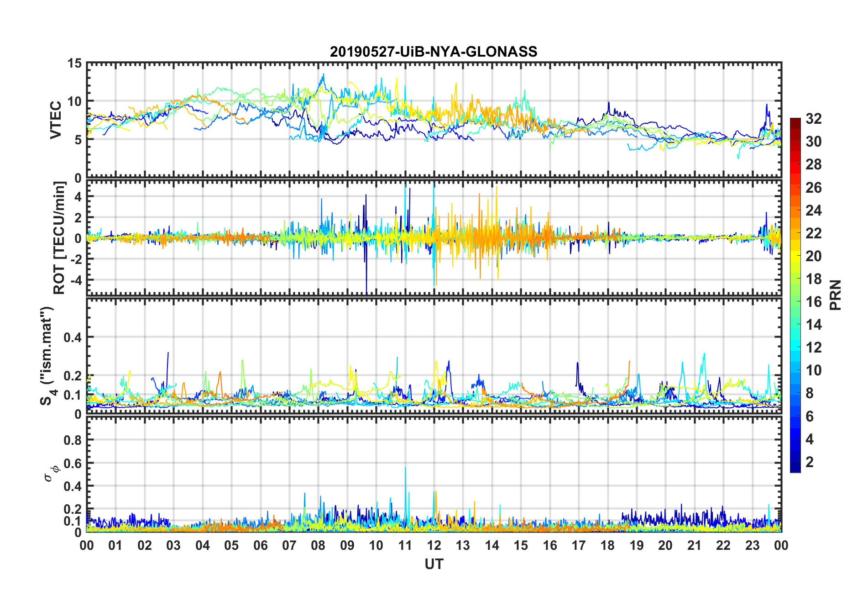Click the sigma-phi y-axis label
Screen dimensions: 868x590
(51, 474)
